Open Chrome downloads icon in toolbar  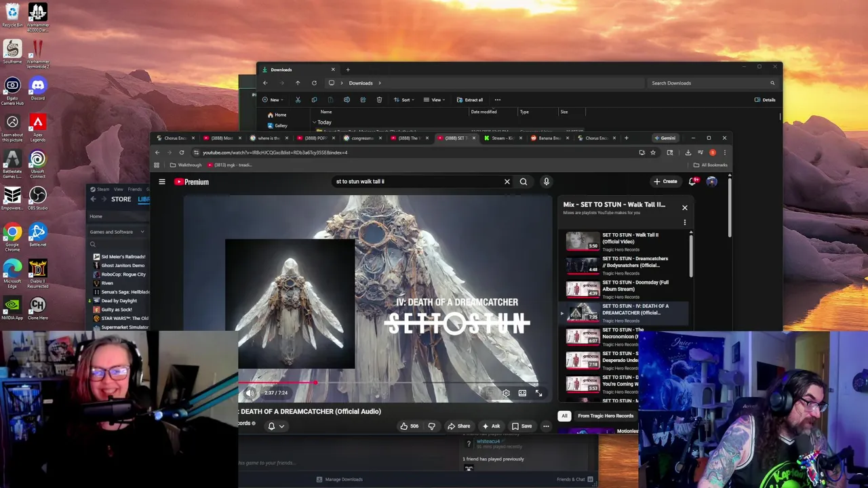688,152
